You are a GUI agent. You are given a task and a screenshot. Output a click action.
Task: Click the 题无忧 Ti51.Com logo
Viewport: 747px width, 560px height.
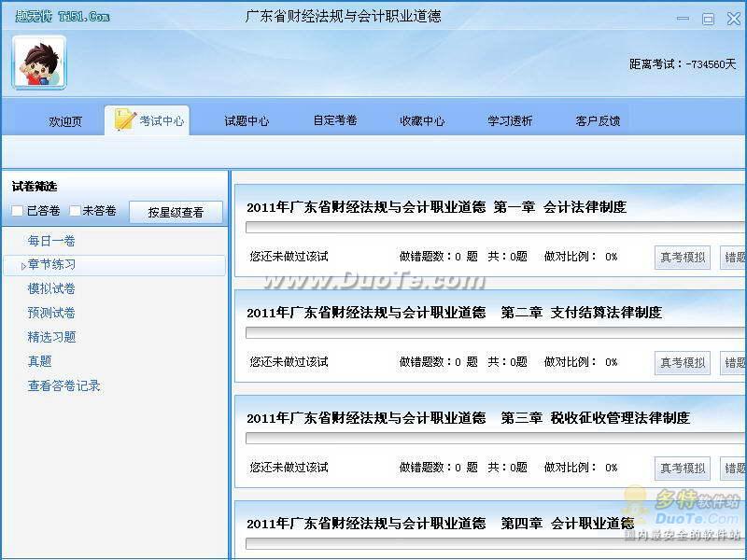tap(63, 17)
